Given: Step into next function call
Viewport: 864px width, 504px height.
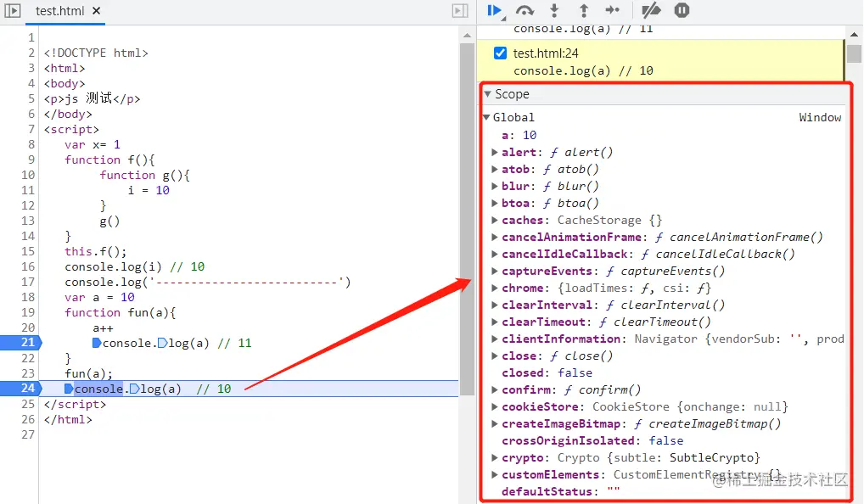Looking at the screenshot, I should [x=554, y=10].
